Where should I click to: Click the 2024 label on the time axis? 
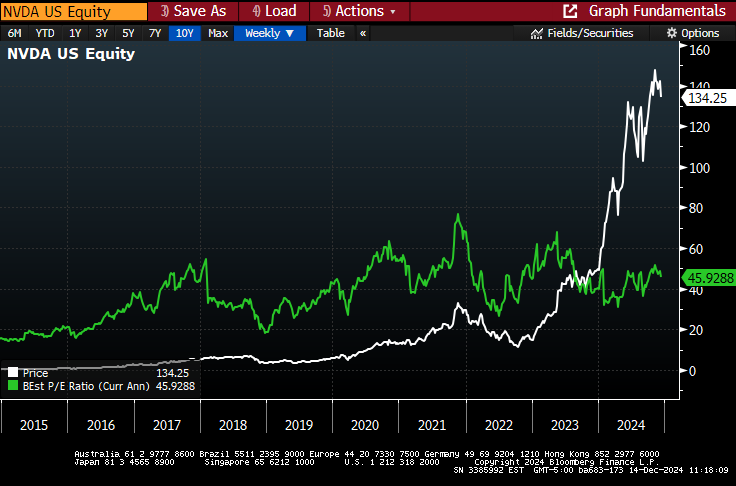[631, 425]
